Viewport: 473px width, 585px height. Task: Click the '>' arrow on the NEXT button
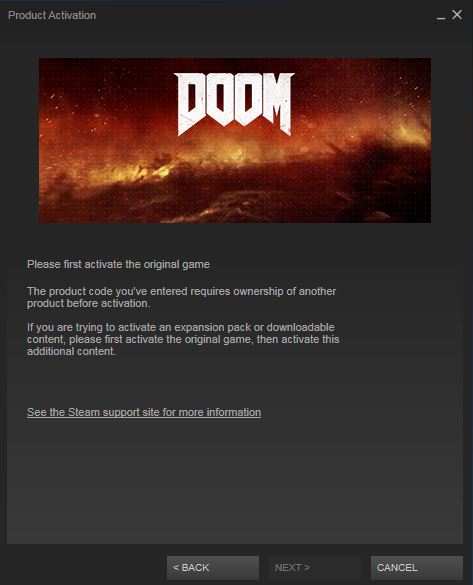click(x=307, y=568)
